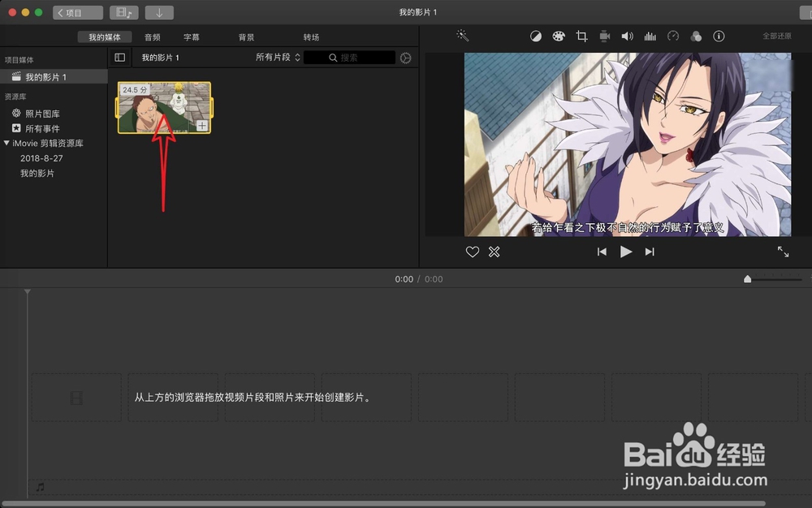Open noise reduction and equalizer tool
This screenshot has width=812, height=508.
click(650, 37)
